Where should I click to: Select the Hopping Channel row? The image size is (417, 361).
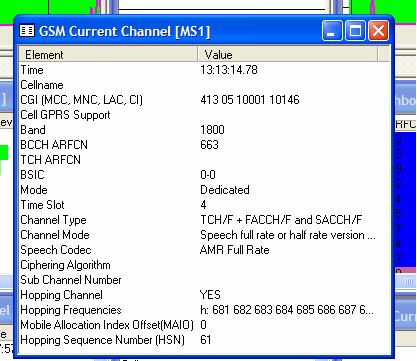[x=204, y=295]
